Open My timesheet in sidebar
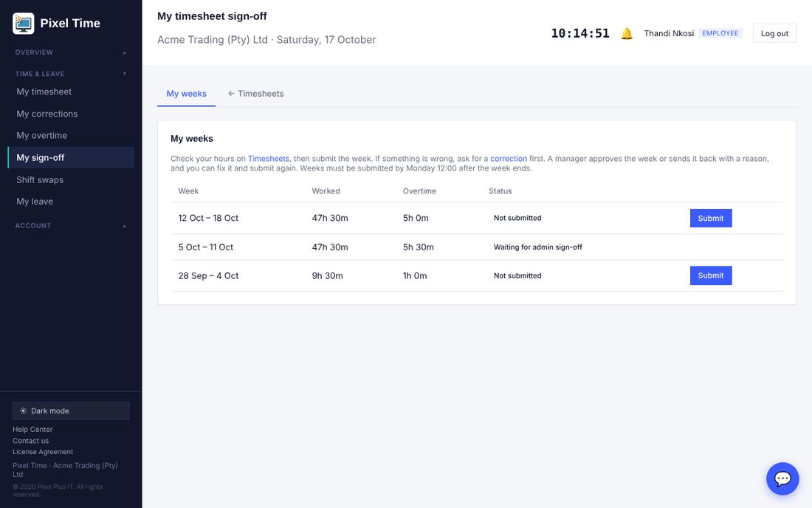This screenshot has width=812, height=508. click(x=71, y=92)
